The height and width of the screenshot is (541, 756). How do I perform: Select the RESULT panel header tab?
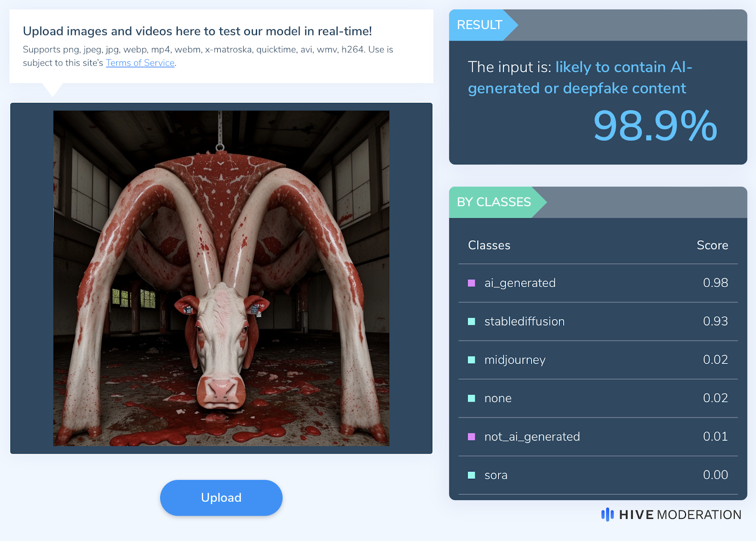tap(483, 25)
